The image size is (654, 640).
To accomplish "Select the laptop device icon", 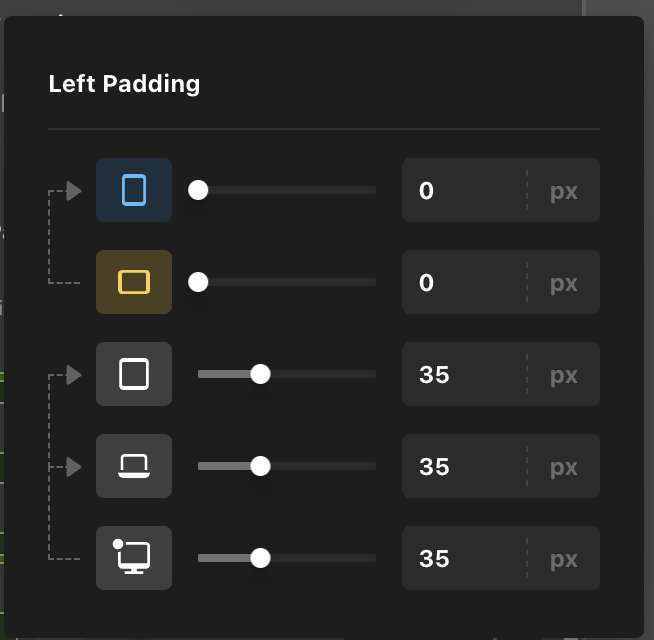I will (x=134, y=466).
